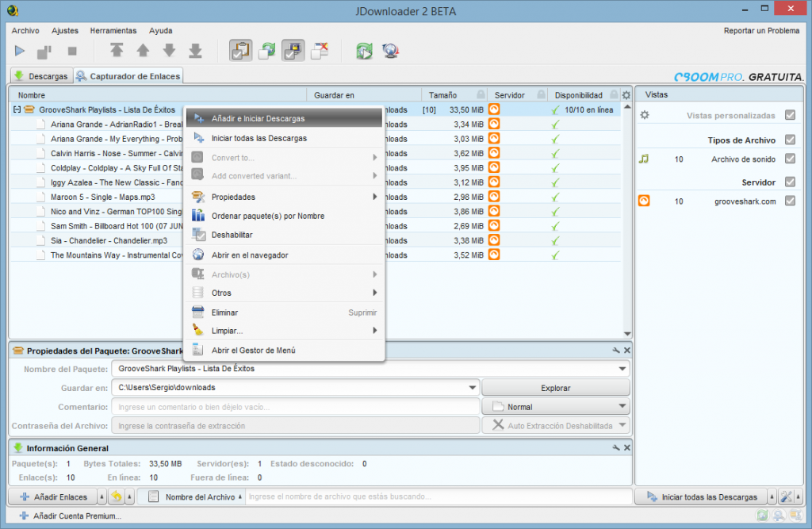Open Abrir el Gestor de Menú
This screenshot has width=812, height=529.
tap(285, 351)
